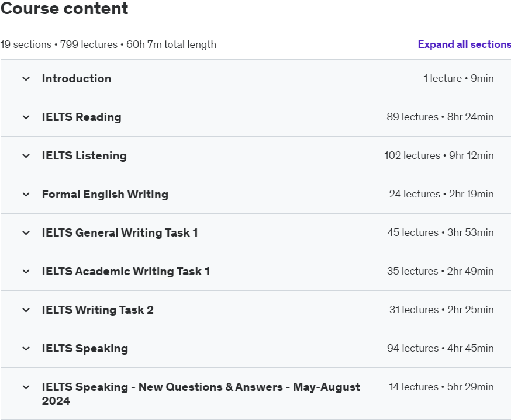Click the chevron icon beside IELTS Reading
The height and width of the screenshot is (420, 511).
(x=26, y=117)
